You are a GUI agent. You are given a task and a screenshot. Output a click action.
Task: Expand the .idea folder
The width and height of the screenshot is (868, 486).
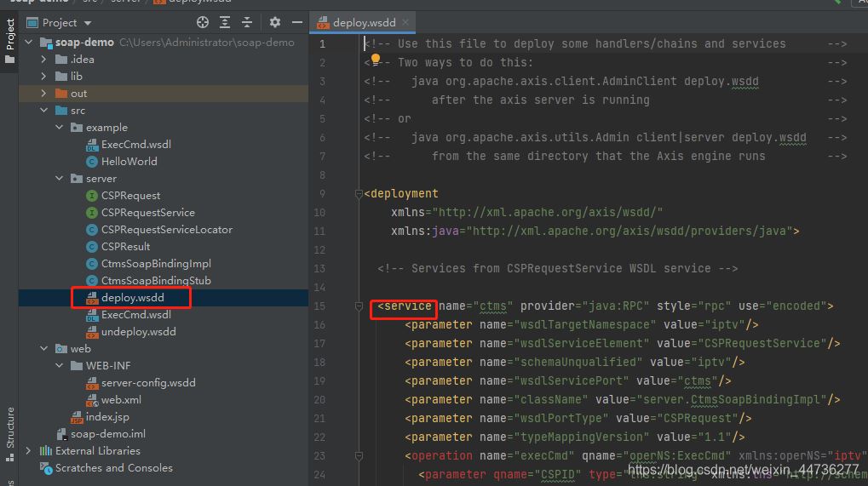[x=44, y=60]
